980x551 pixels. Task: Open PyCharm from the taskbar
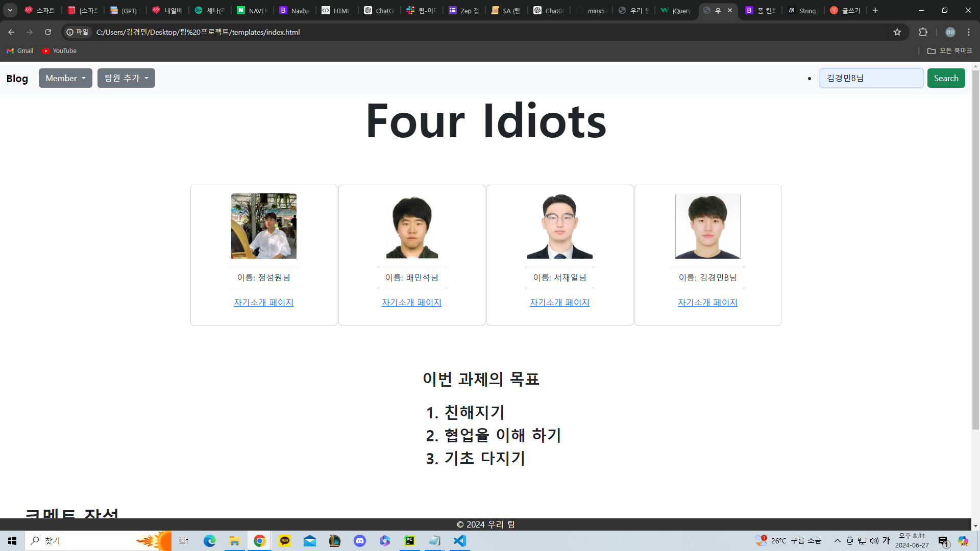tap(409, 541)
